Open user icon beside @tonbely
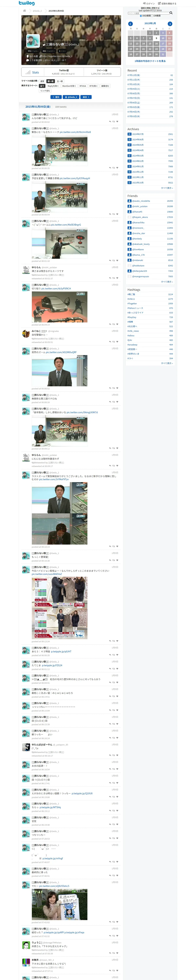This screenshot has width=196, height=980. 129,238
